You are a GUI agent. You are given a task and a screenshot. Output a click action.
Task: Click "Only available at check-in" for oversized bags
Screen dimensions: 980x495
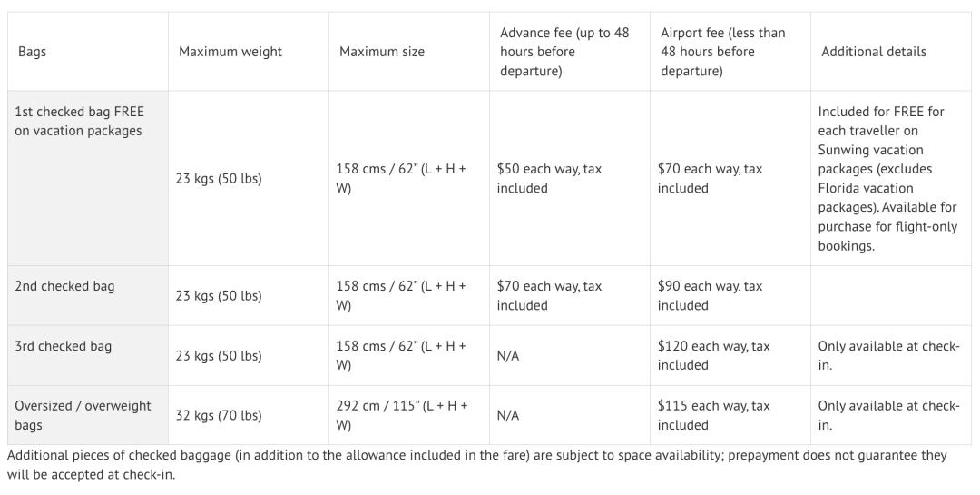click(888, 415)
